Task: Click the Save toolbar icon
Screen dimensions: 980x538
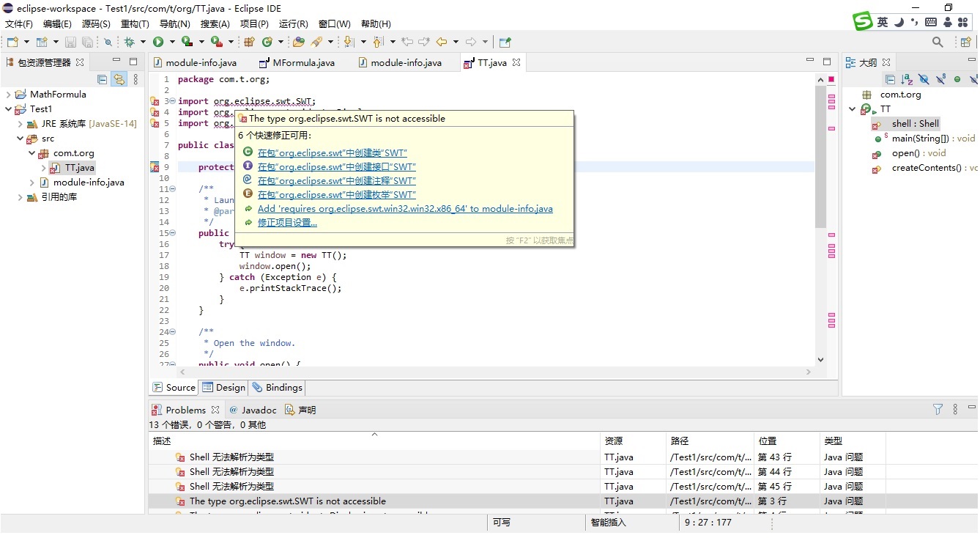Action: (x=70, y=42)
